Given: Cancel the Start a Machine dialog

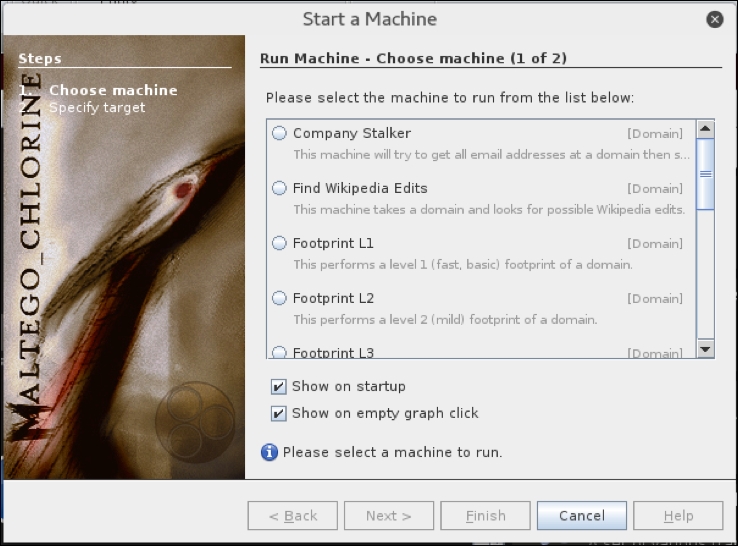Looking at the screenshot, I should 582,516.
